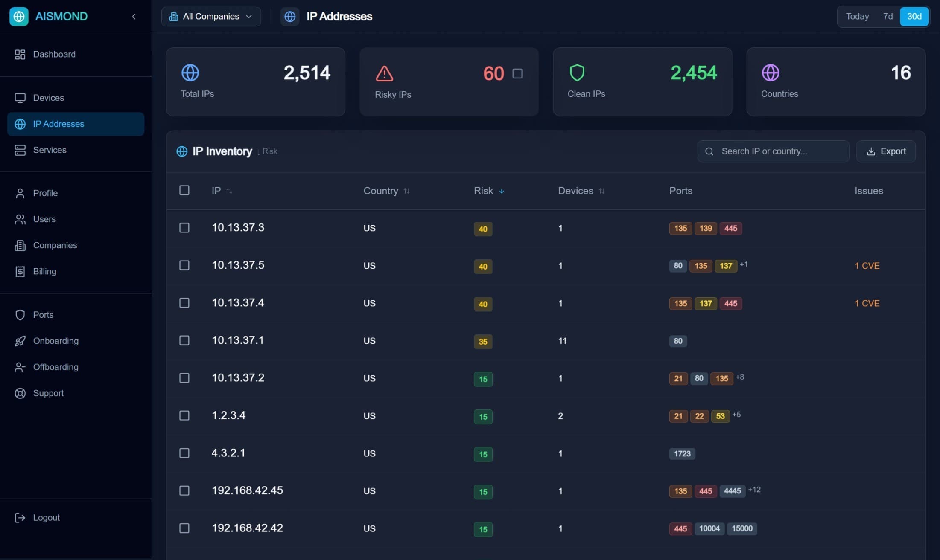Image resolution: width=940 pixels, height=560 pixels.
Task: Collapse the sidebar with the chevron
Action: click(x=134, y=16)
